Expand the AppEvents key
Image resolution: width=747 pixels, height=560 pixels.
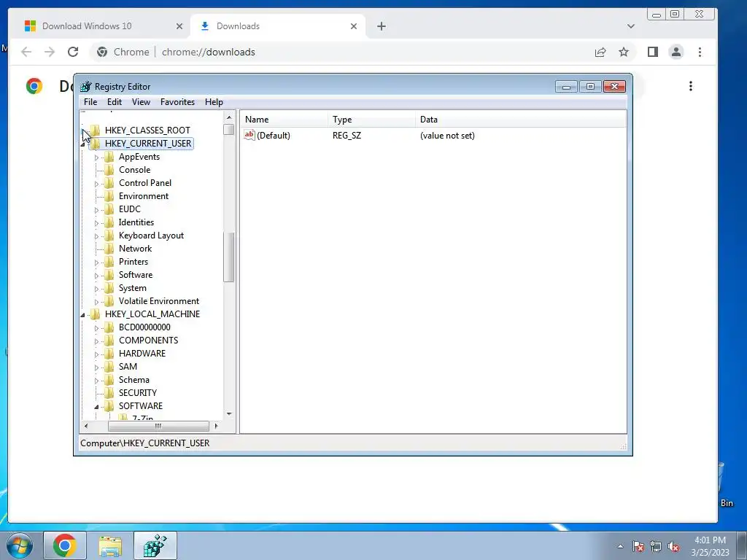(96, 157)
